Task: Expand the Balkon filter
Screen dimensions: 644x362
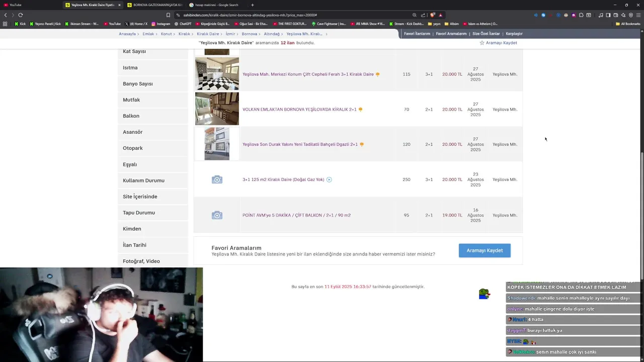Action: point(153,116)
